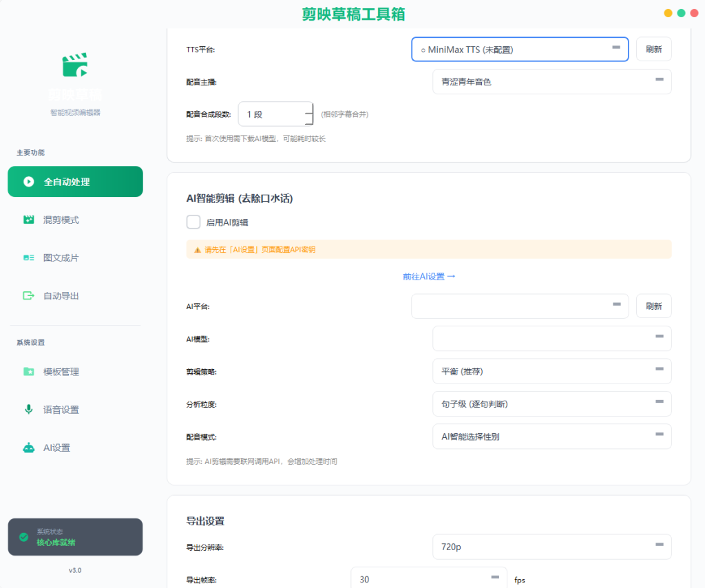Open the empty AI模型 dropdown
Screen dimensions: 705x588
(551, 339)
